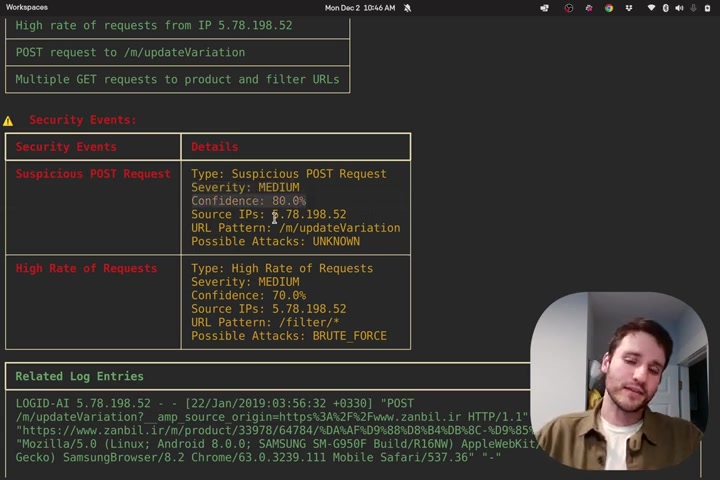Open the Dropbox tray icon
Screen dimensions: 720x480
tap(629, 8)
